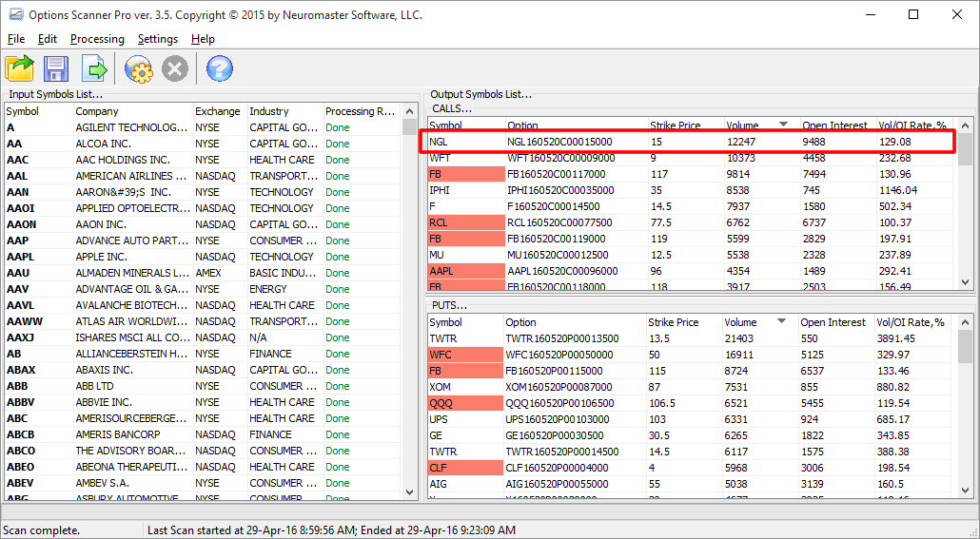Sort input list by Industry column
980x539 pixels.
(x=285, y=111)
